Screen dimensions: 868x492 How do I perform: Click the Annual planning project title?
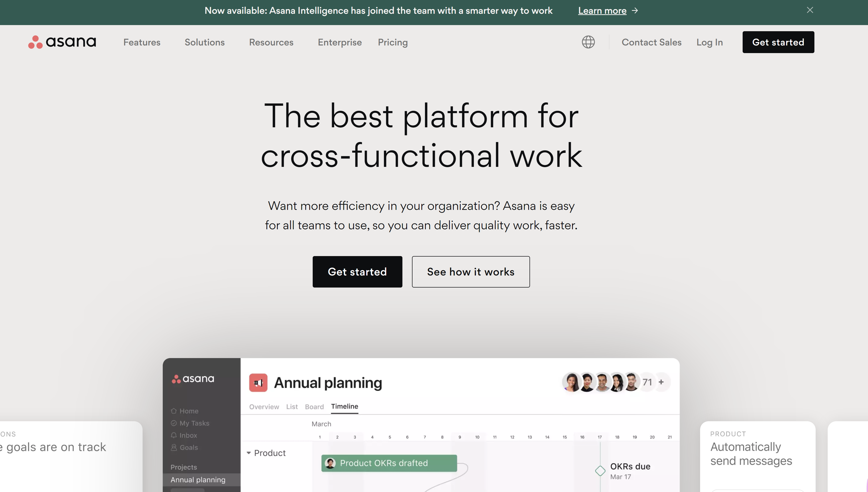coord(327,383)
